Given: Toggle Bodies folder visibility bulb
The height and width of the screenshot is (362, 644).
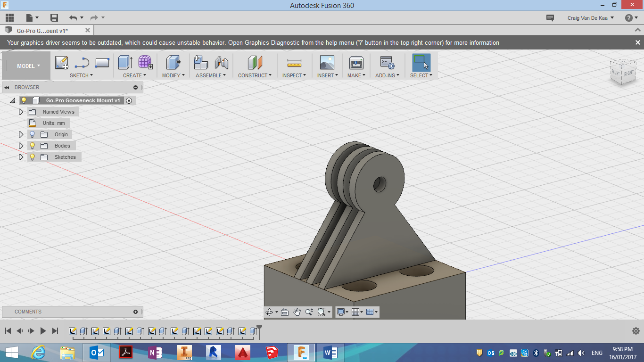Looking at the screenshot, I should tap(32, 146).
